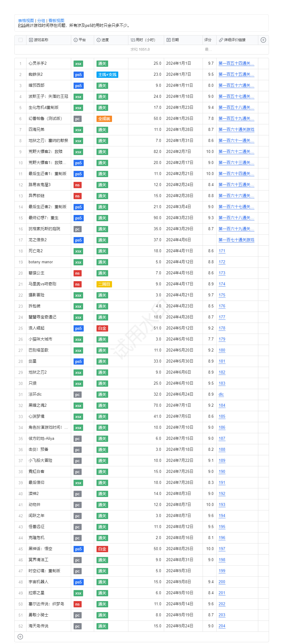Viewport: 283px width, 644px height.
Task: Click the empty rating cell for 时空幻境：重制版
Action: tap(209, 571)
